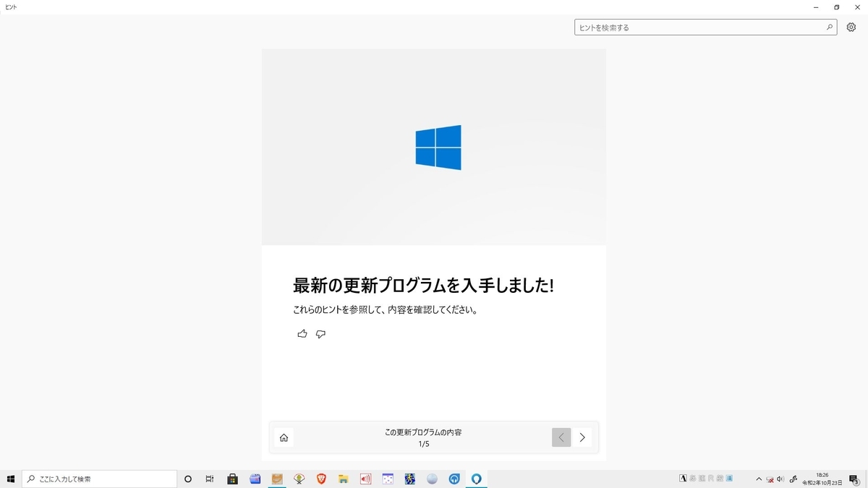The image size is (868, 488).
Task: Go to the next tip page
Action: point(582,437)
